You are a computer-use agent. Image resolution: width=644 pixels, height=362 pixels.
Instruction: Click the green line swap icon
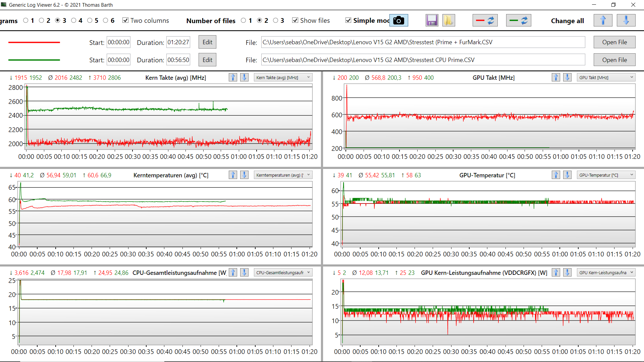(518, 20)
